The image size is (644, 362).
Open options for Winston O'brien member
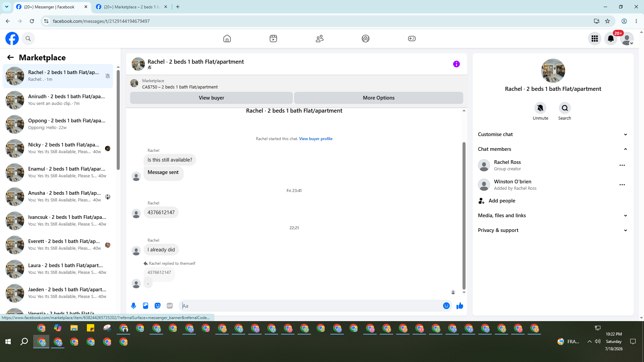tap(622, 185)
